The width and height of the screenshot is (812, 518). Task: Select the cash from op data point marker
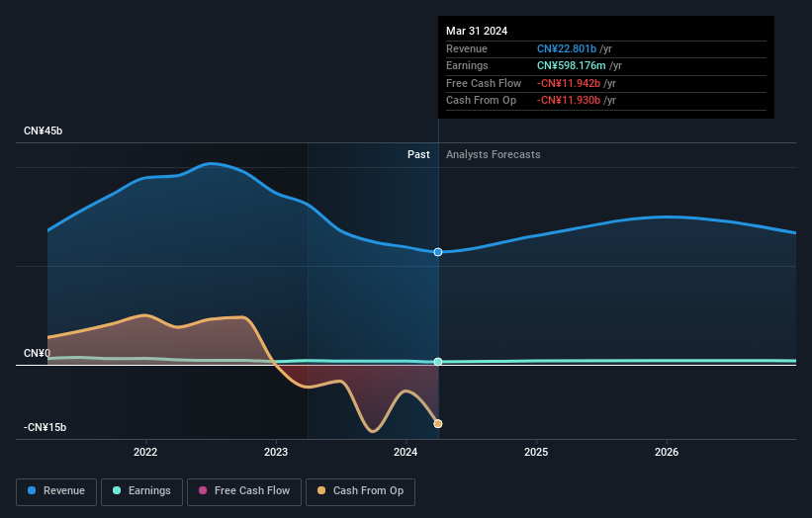[x=438, y=424]
